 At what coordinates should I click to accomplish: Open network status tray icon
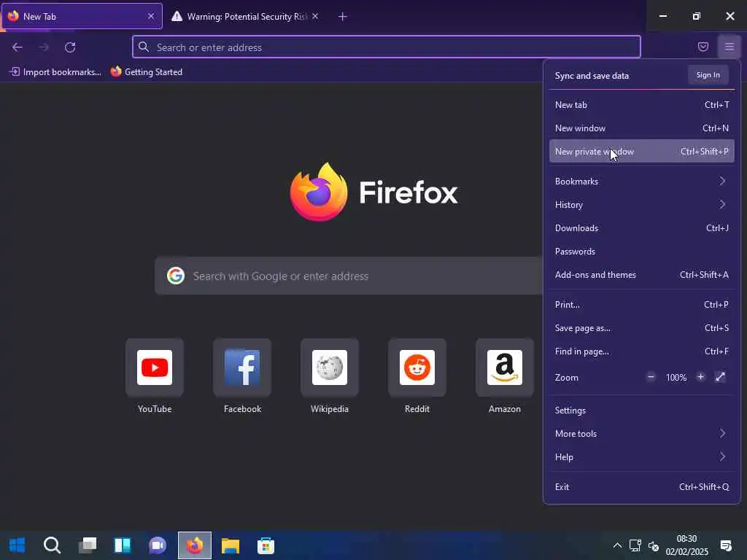(x=635, y=545)
